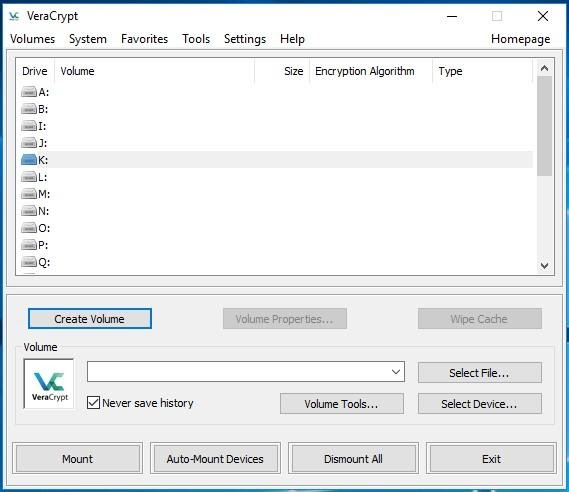Image resolution: width=569 pixels, height=492 pixels.
Task: Click the VeraCrypt title bar app icon
Action: tap(14, 16)
